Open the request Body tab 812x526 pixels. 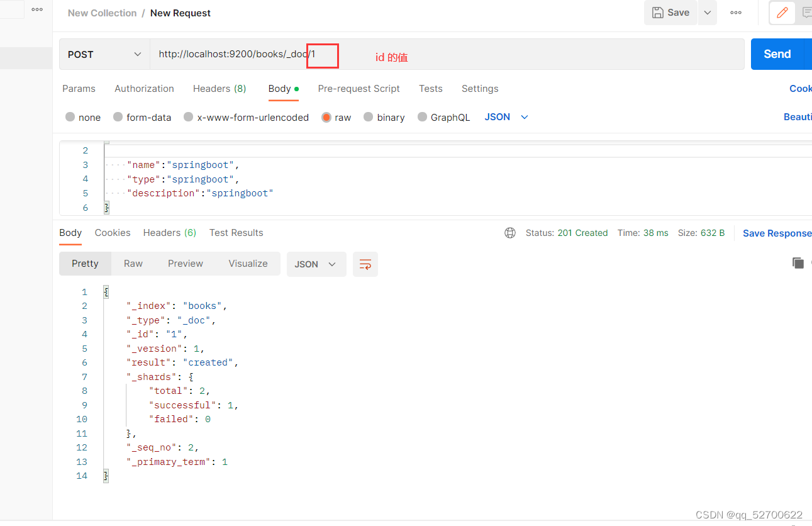[x=283, y=89]
